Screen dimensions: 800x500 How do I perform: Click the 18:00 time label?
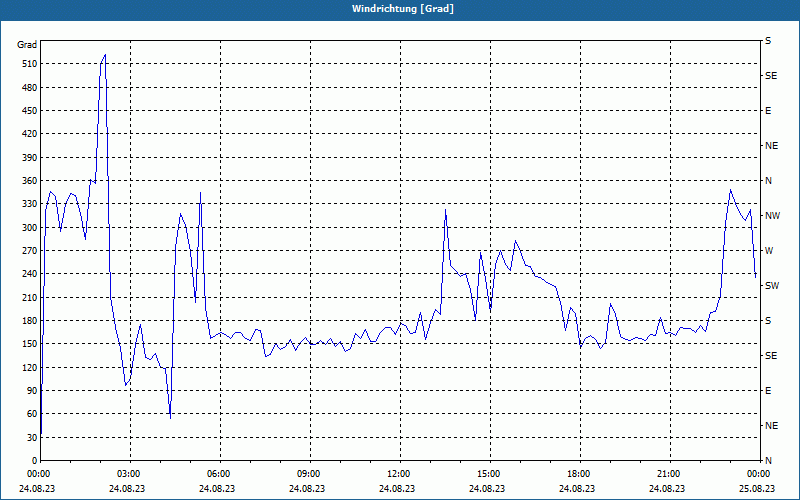(x=579, y=474)
